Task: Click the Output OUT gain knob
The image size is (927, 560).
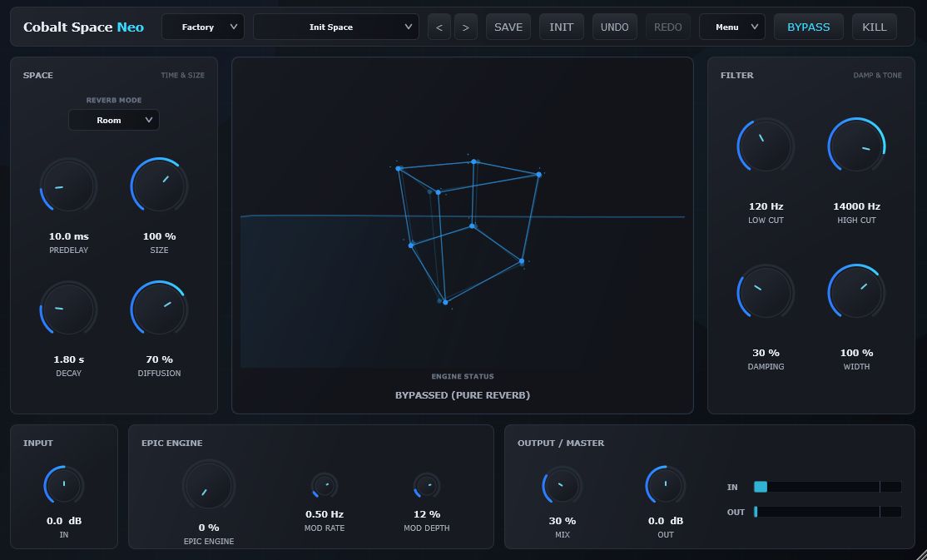Action: (666, 485)
